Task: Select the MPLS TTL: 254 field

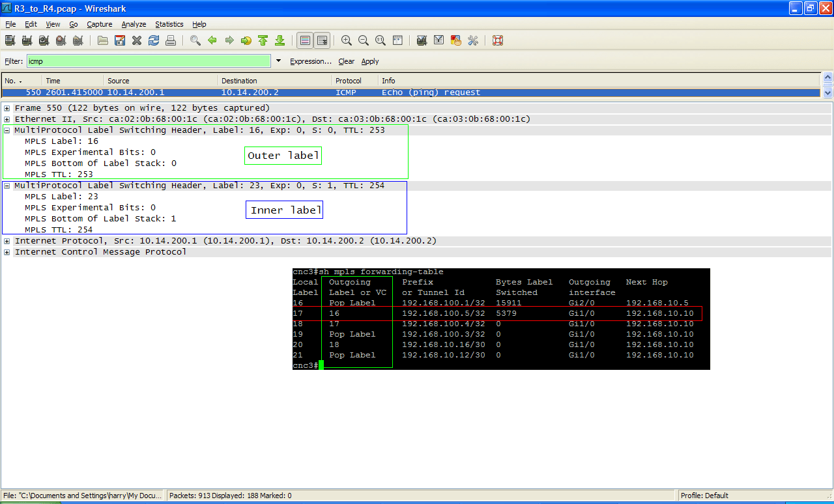Action: click(59, 230)
